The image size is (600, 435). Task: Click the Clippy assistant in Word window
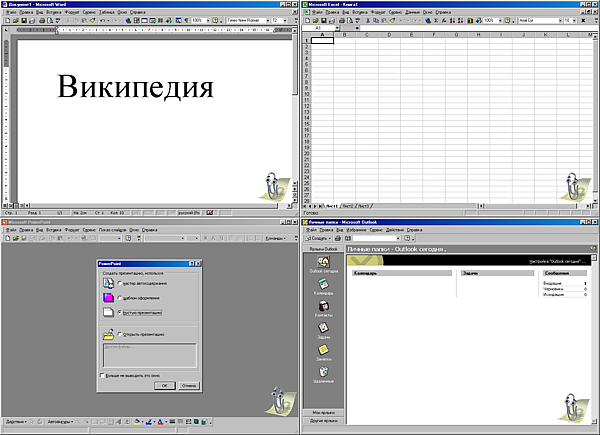pos(273,186)
